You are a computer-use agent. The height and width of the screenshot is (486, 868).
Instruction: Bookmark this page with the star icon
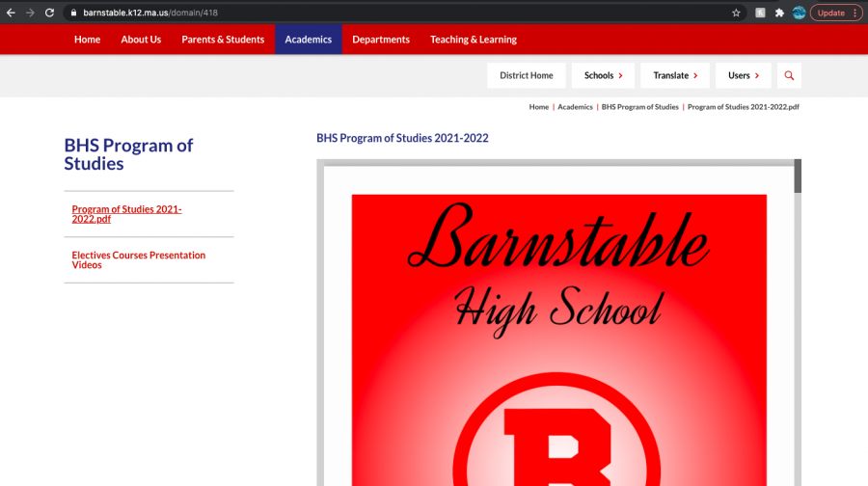[736, 13]
